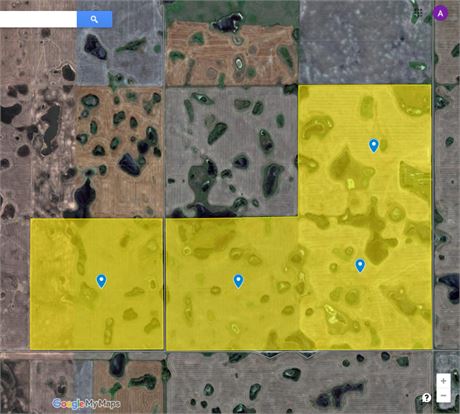Zoom out with the minus button
Image resolution: width=460 pixels, height=414 pixels.
(443, 395)
